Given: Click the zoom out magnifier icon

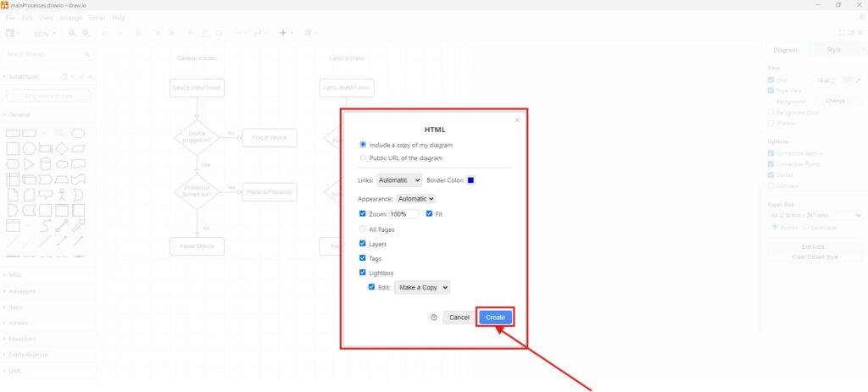Looking at the screenshot, I should click(x=86, y=33).
